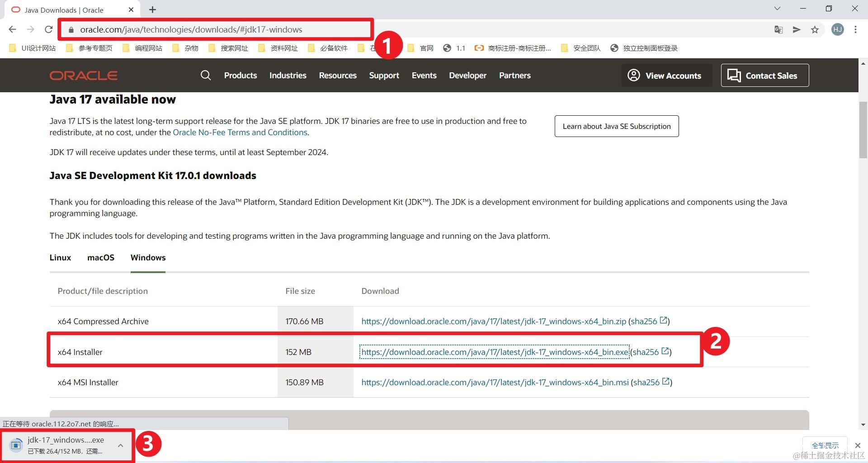The width and height of the screenshot is (868, 463).
Task: Open a new tab with the plus icon
Action: [x=153, y=9]
